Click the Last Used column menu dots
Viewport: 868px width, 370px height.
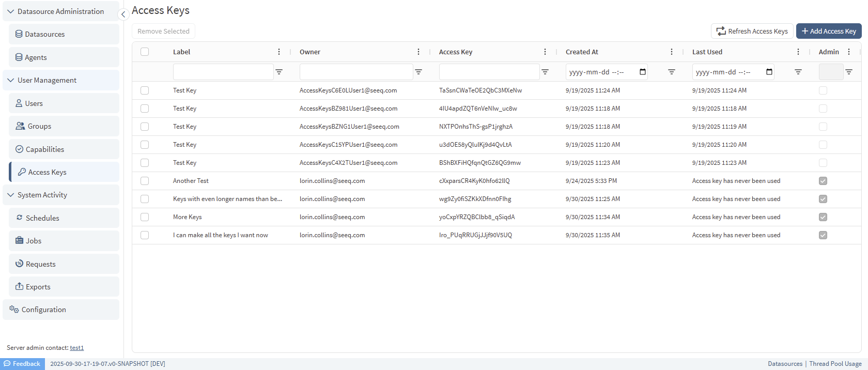click(798, 52)
